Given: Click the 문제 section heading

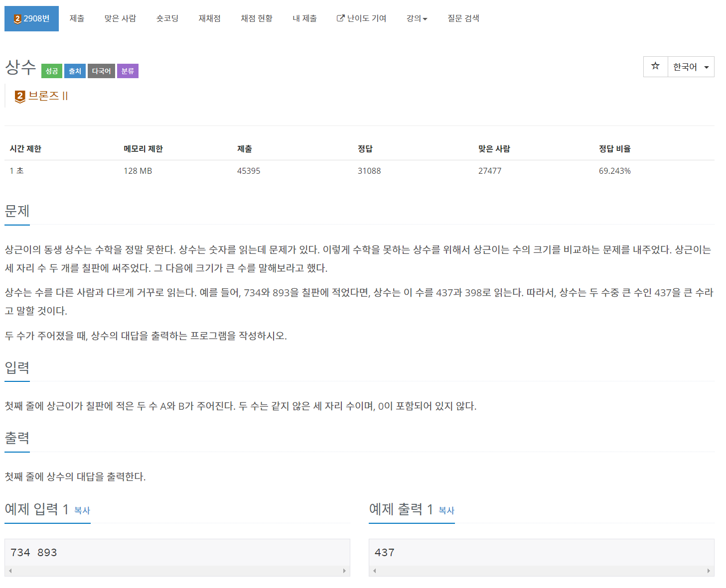Looking at the screenshot, I should point(17,211).
